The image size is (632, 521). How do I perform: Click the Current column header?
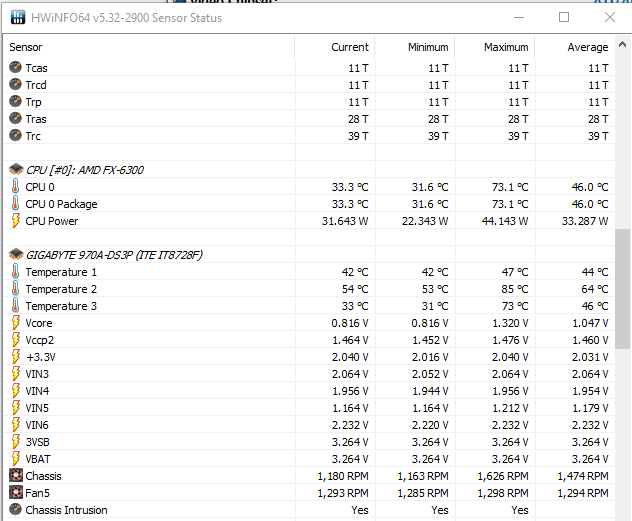335,47
